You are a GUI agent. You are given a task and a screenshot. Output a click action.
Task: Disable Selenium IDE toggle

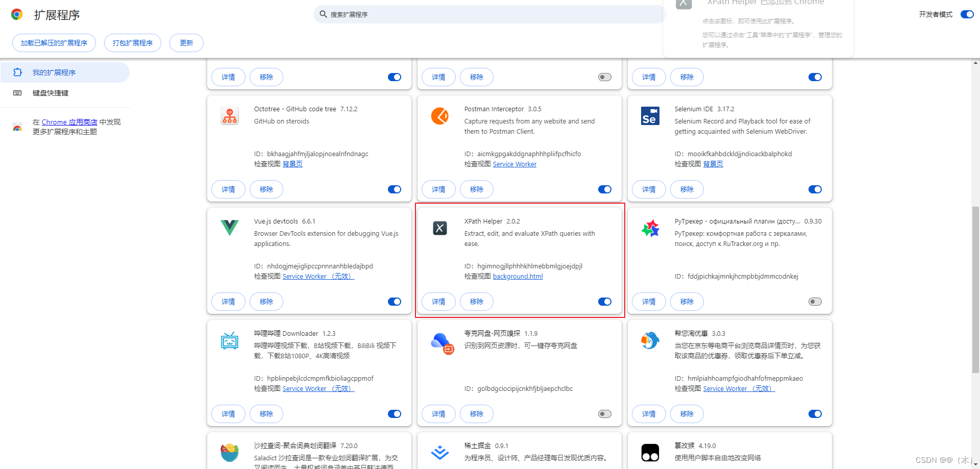(x=815, y=189)
